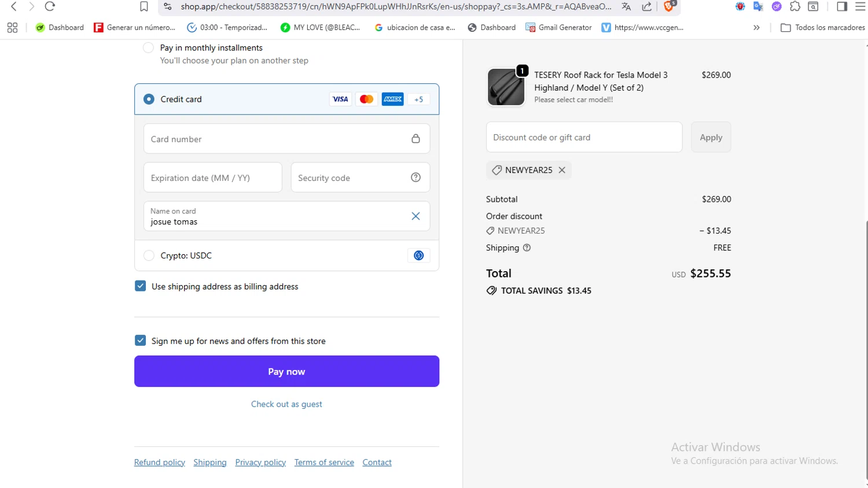Select the Credit card payment option
Image resolution: width=868 pixels, height=488 pixels.
149,99
